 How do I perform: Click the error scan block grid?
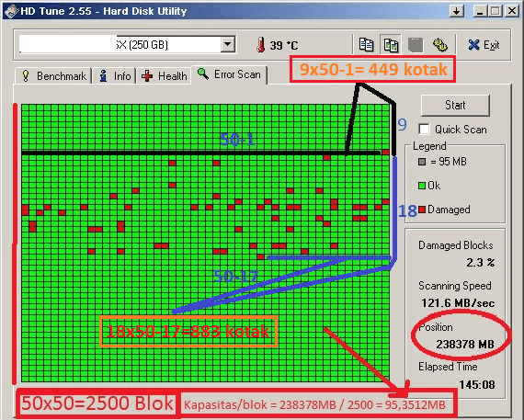pyautogui.click(x=206, y=243)
